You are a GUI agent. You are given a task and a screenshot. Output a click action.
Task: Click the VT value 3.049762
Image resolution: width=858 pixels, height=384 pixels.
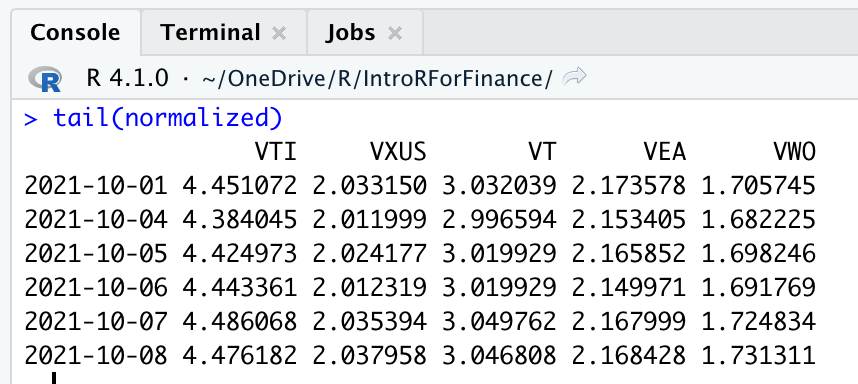[499, 322]
